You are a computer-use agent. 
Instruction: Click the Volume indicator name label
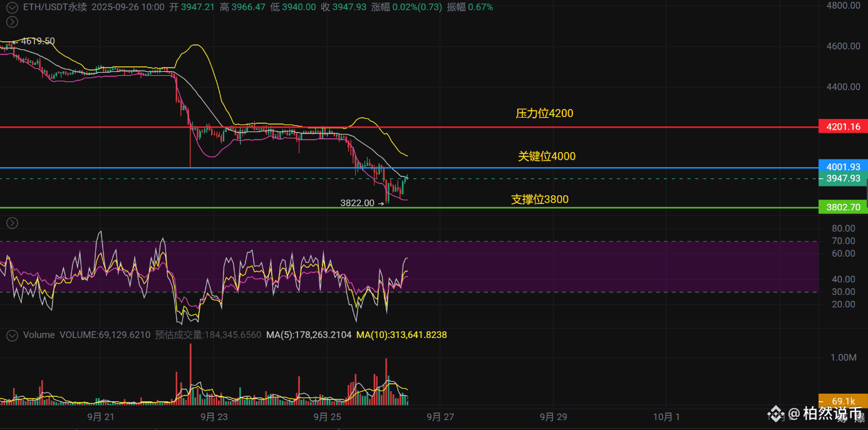click(x=39, y=335)
